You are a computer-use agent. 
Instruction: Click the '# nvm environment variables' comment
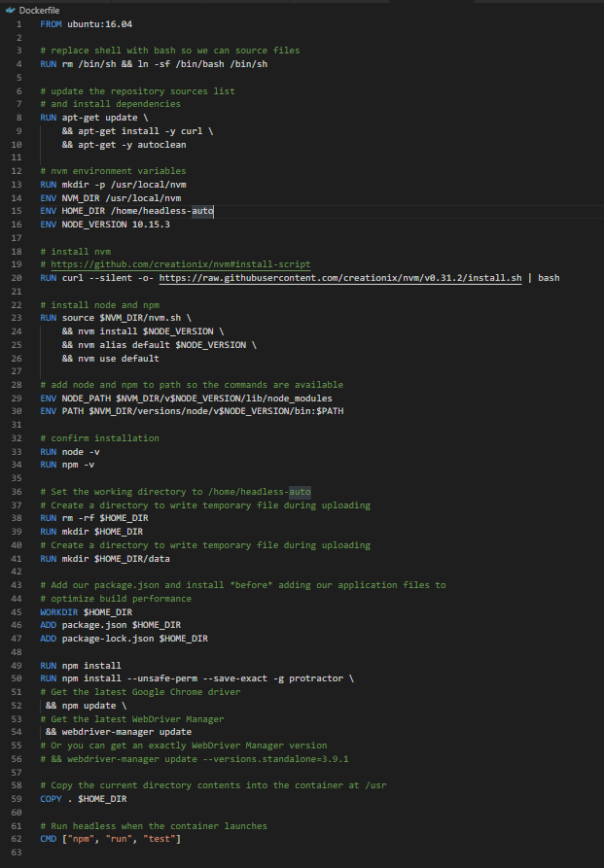click(113, 171)
